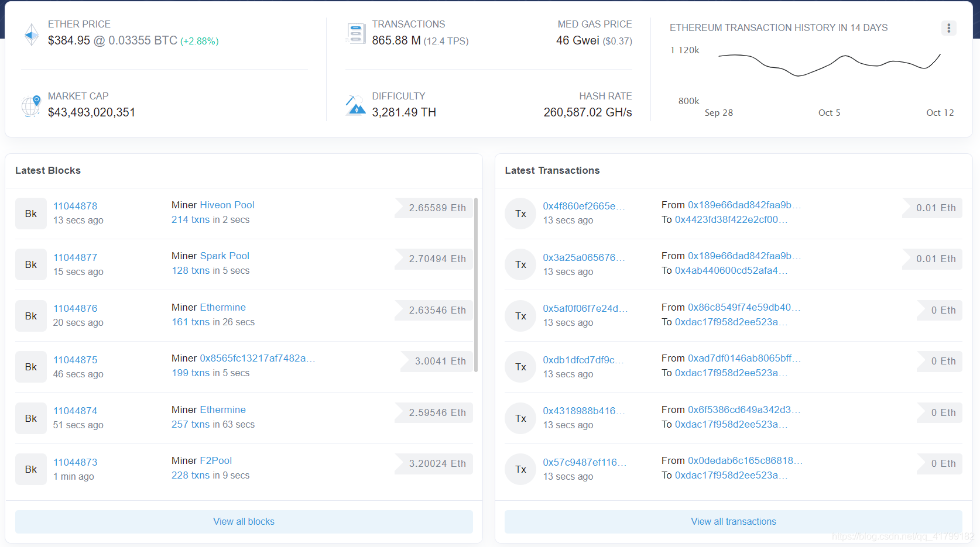The image size is (980, 547).
Task: Open block 11044877
Action: (x=75, y=257)
